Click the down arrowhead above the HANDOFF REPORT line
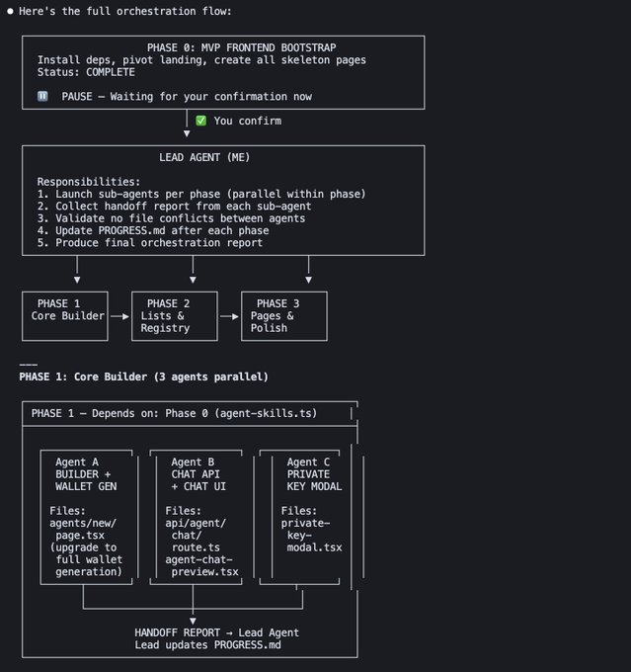The width and height of the screenshot is (631, 672). 193,621
